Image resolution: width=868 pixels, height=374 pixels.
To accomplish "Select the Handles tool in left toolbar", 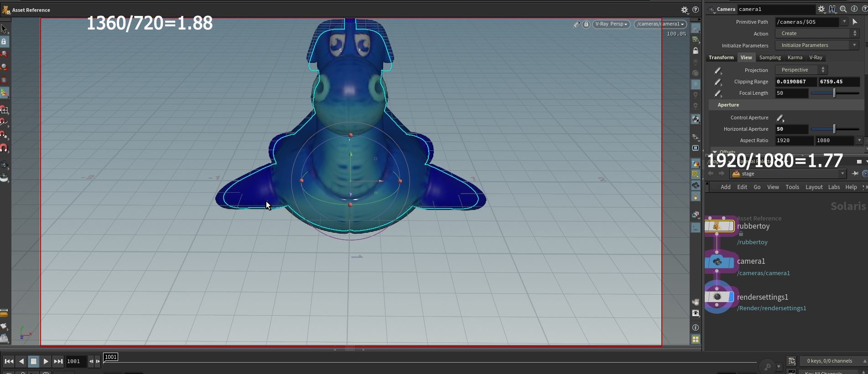I will point(4,93).
